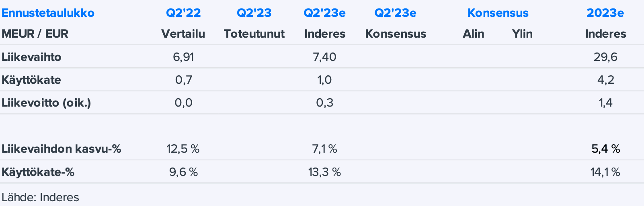Select the 7,40 Inderes estimate value
Screen dimensions: 644x206
pyautogui.click(x=325, y=57)
